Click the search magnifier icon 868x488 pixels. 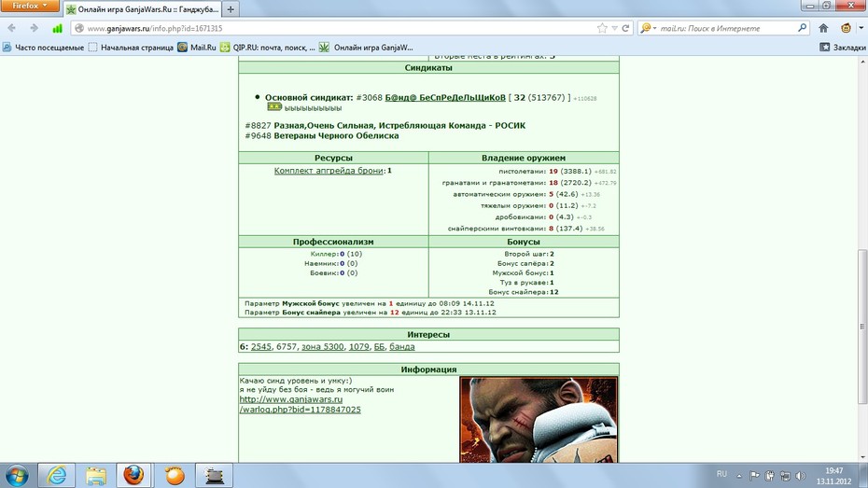pos(802,28)
